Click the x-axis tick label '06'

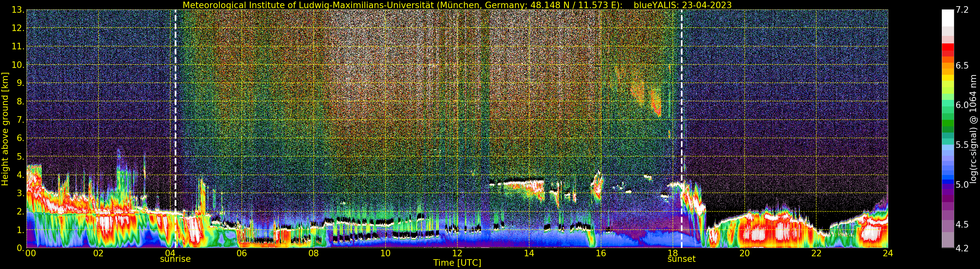click(x=242, y=253)
